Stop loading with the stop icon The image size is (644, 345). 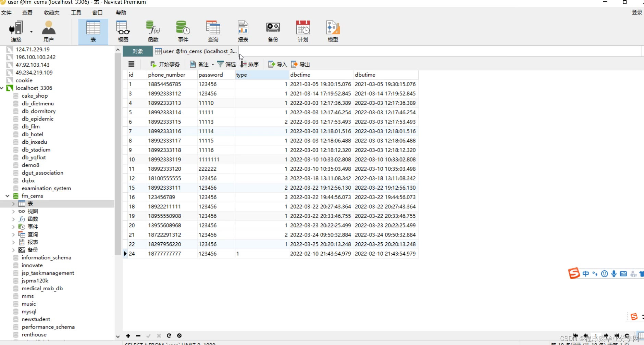click(x=179, y=336)
